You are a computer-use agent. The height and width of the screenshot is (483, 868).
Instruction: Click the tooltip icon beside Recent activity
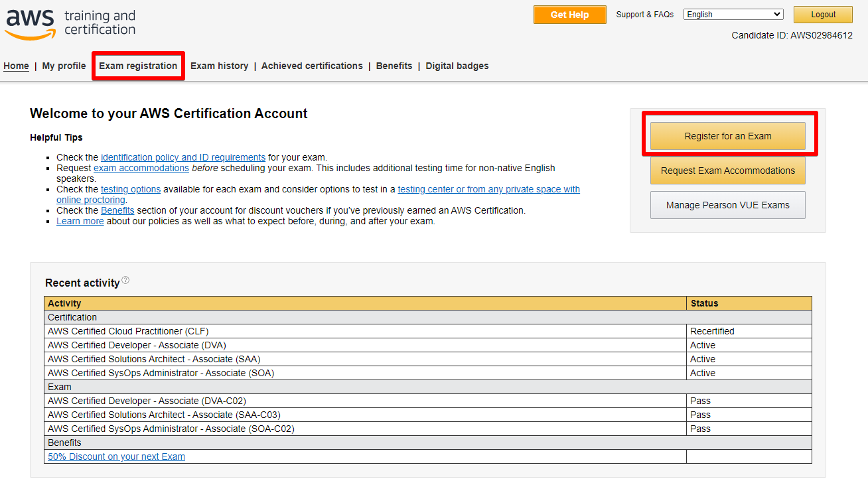tap(126, 280)
